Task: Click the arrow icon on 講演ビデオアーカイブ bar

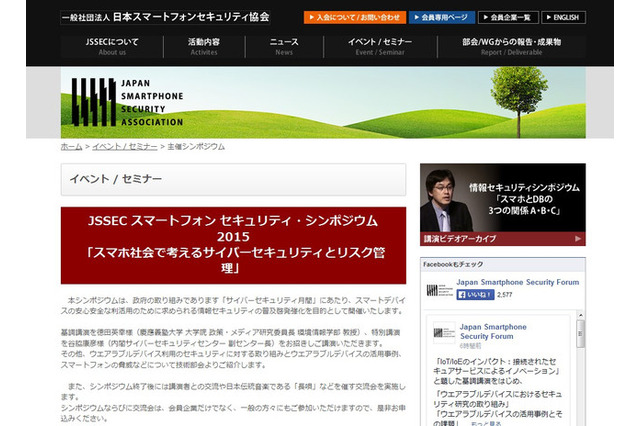Action: pos(578,239)
